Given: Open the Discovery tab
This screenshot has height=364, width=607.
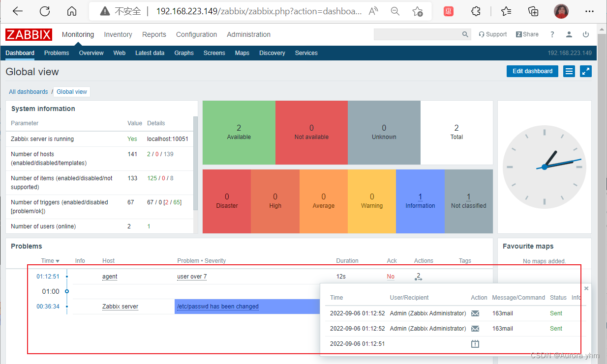Looking at the screenshot, I should (x=272, y=53).
